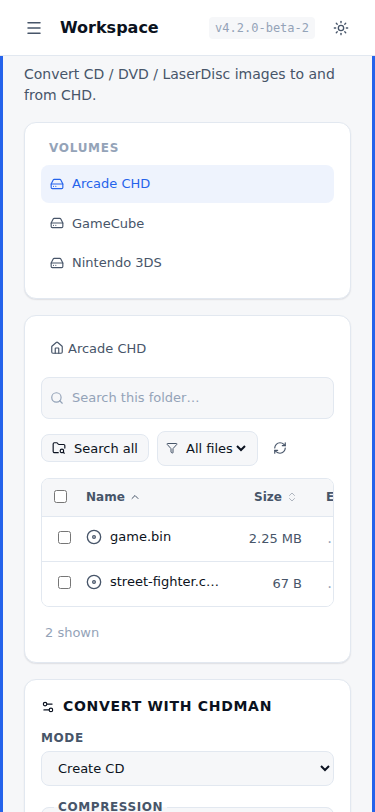The height and width of the screenshot is (812, 375).
Task: Click the Search all button
Action: click(95, 448)
